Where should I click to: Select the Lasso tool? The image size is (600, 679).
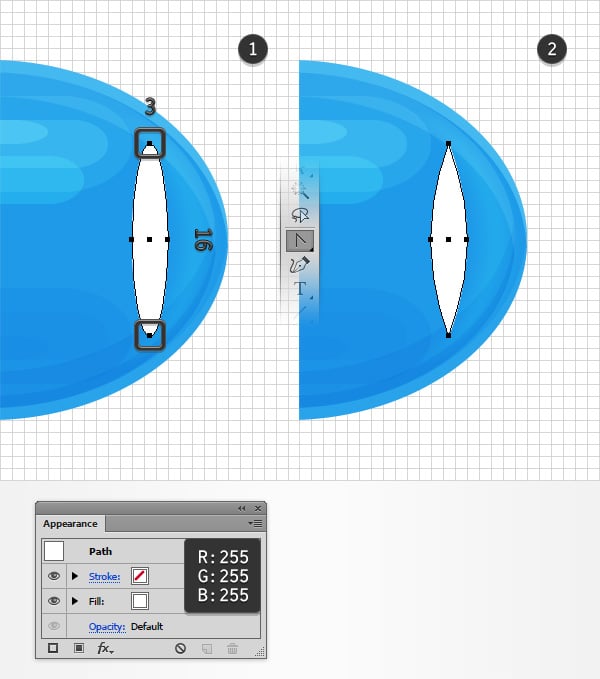click(300, 215)
